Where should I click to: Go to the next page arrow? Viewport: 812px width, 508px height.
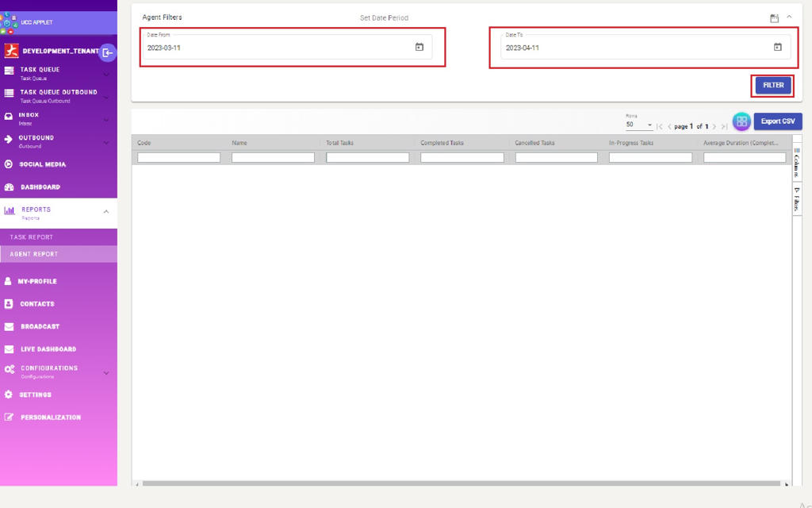714,127
